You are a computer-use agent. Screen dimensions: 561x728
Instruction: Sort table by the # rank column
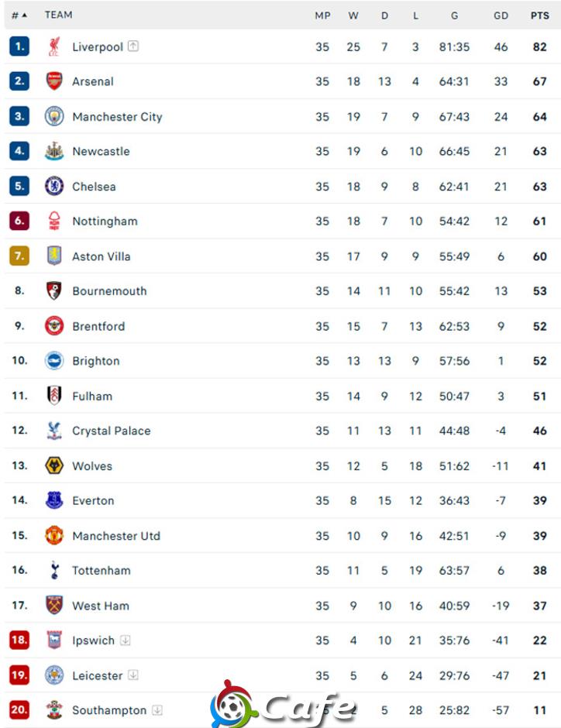click(x=19, y=15)
